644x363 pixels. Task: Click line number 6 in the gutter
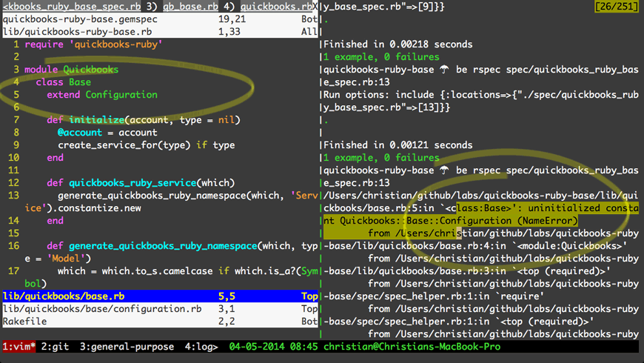point(16,107)
